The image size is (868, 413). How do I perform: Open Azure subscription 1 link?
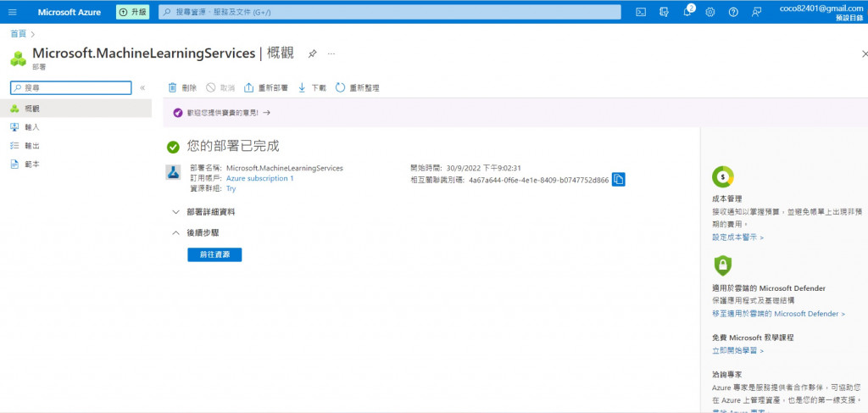(259, 178)
